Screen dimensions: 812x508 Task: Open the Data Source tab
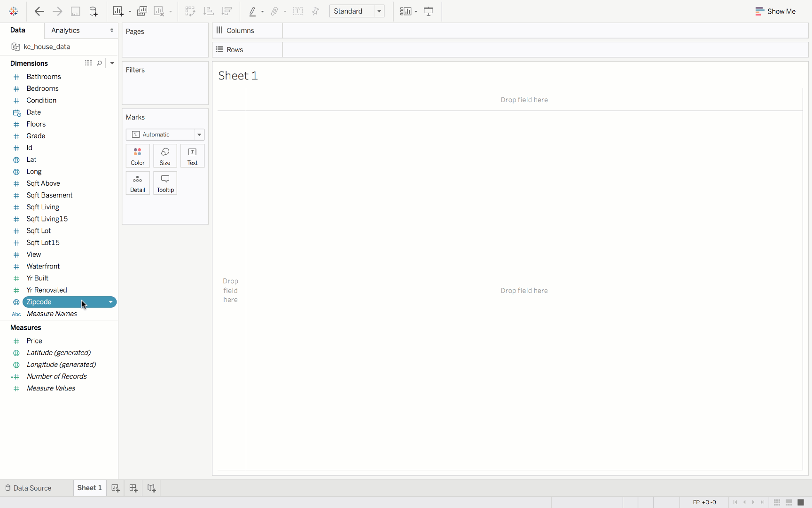point(28,488)
